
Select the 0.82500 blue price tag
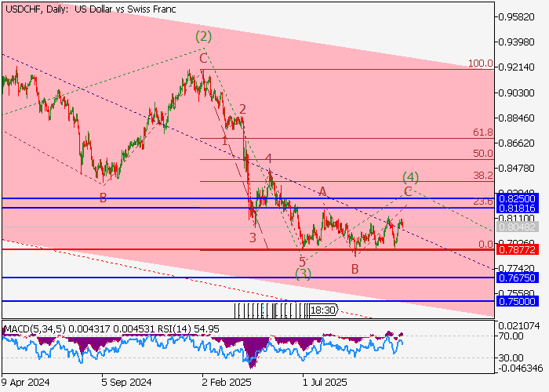(520, 199)
